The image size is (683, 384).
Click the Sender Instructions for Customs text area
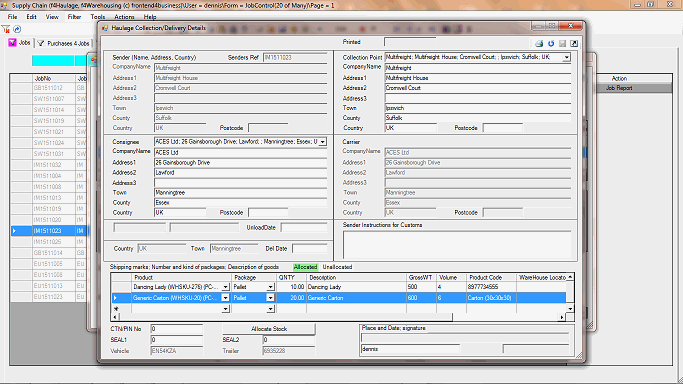[x=457, y=245]
